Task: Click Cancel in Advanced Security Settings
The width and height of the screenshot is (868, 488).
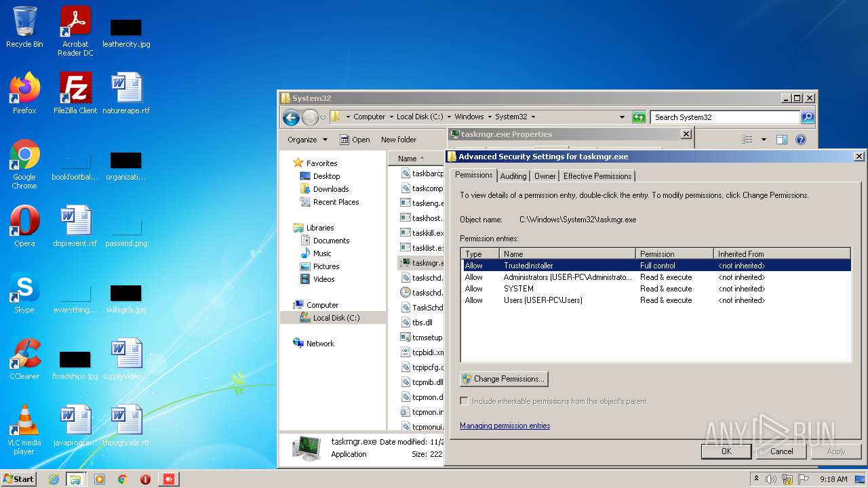Action: tap(781, 451)
